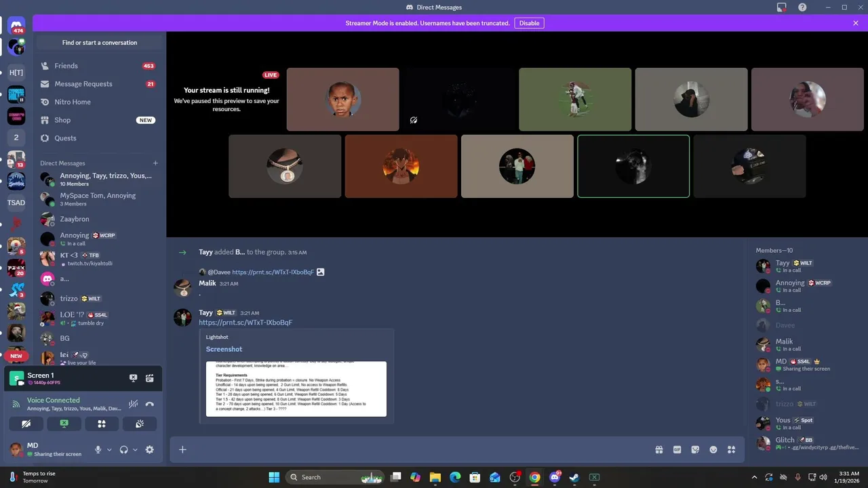Create a new DM with plus icon
The width and height of the screenshot is (868, 488).
155,163
